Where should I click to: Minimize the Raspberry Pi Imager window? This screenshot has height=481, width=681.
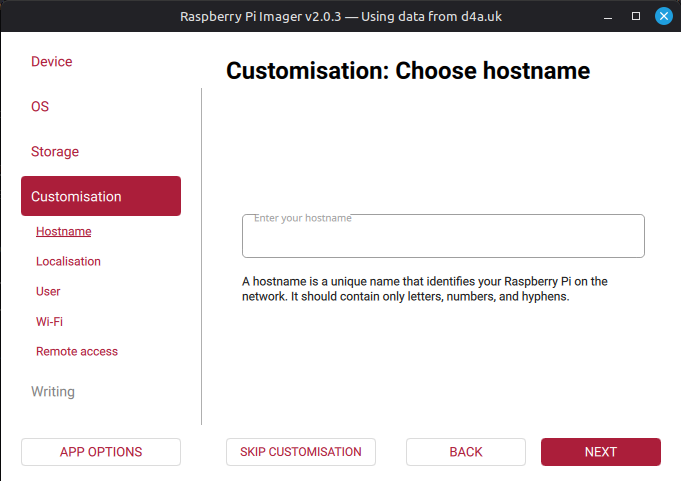pos(608,16)
